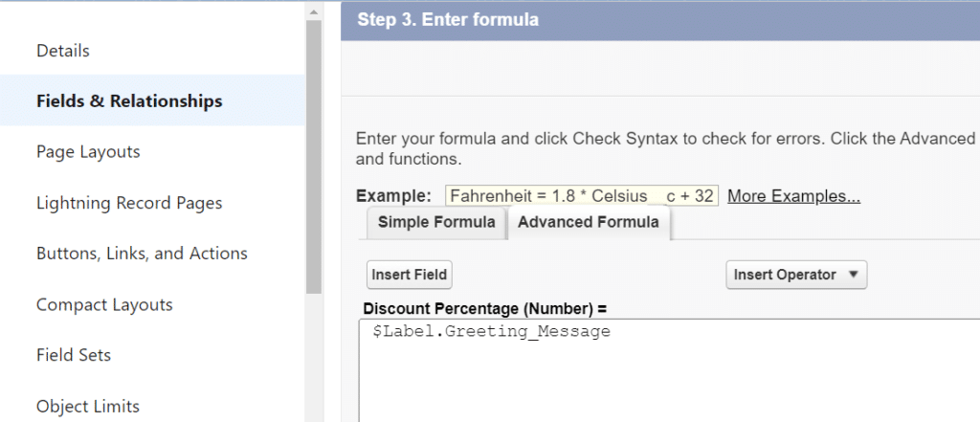Screen dimensions: 980x422
Task: Switch to the Simple Formula tab
Action: [436, 222]
